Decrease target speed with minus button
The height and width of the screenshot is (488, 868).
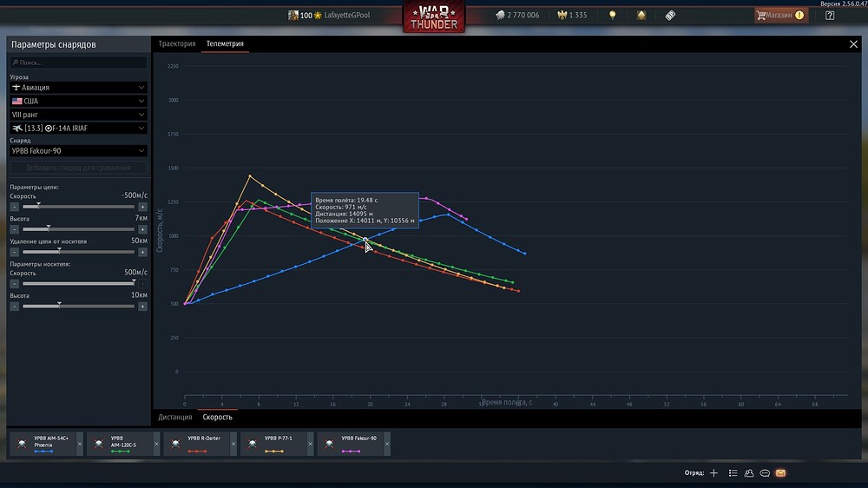tap(15, 207)
